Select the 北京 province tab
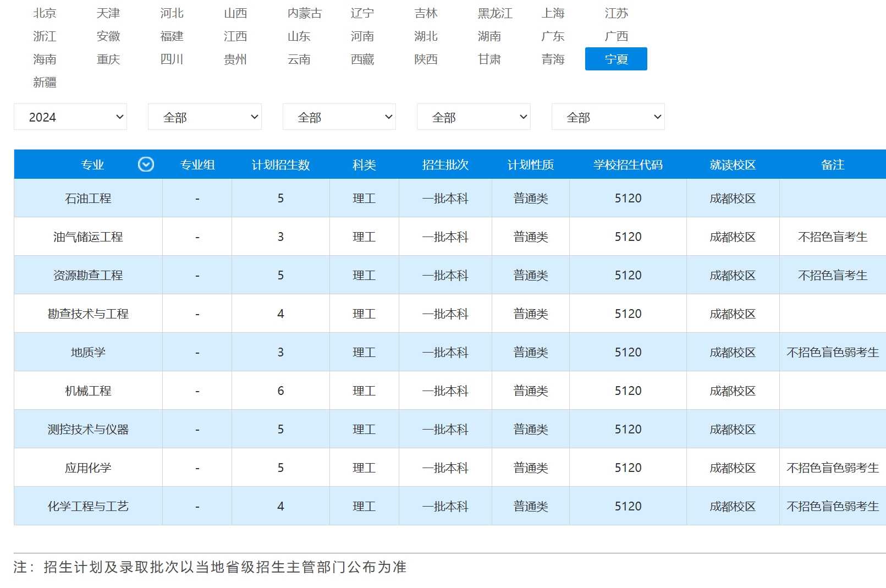886x588 pixels. click(45, 13)
